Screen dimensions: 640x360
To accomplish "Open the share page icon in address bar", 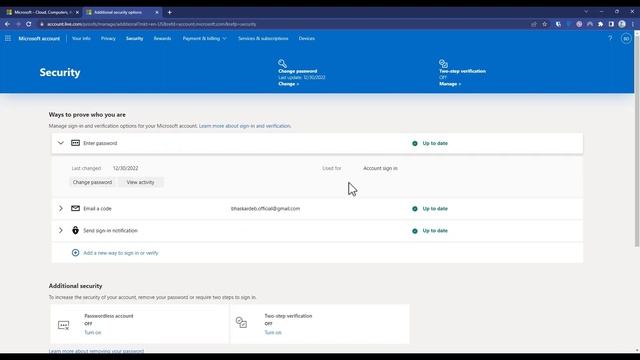I will [x=534, y=24].
